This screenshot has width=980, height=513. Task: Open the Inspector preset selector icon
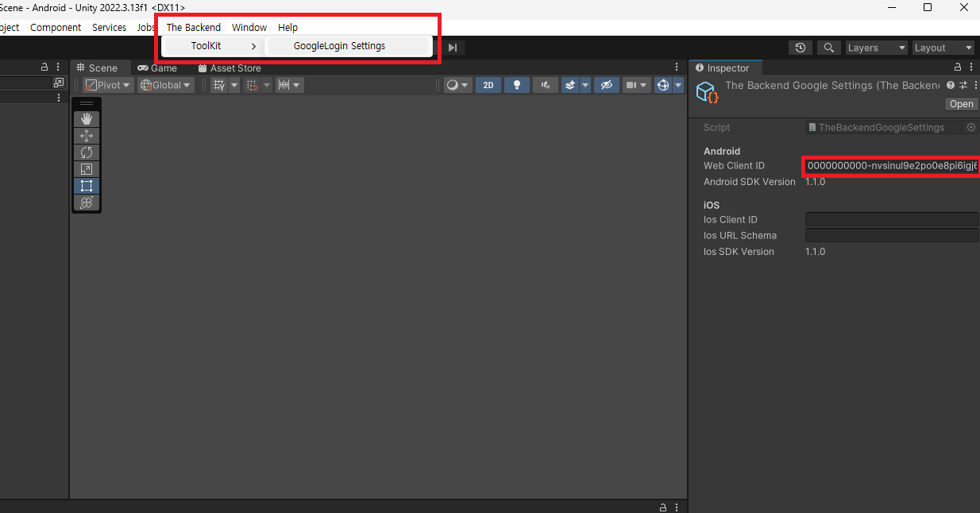963,85
